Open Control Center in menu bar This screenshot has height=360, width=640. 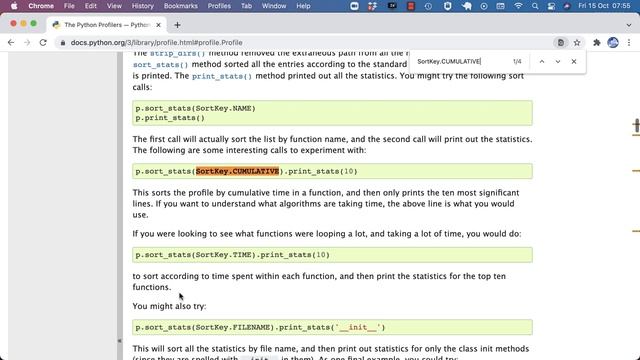[551, 6]
